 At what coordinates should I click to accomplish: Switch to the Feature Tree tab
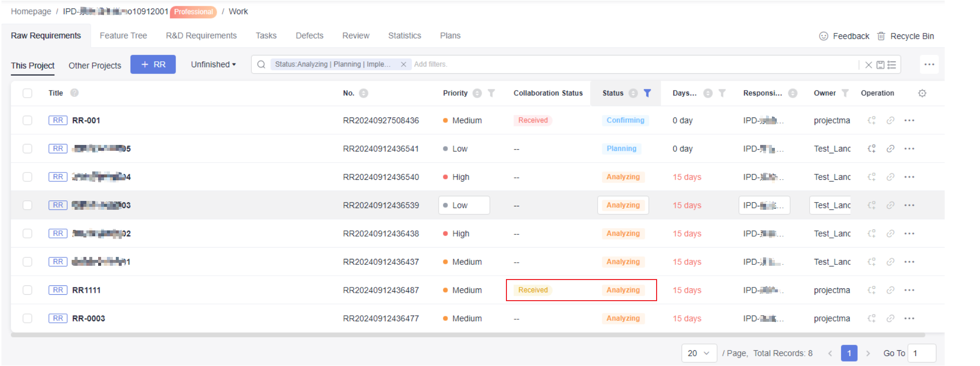[x=123, y=36]
